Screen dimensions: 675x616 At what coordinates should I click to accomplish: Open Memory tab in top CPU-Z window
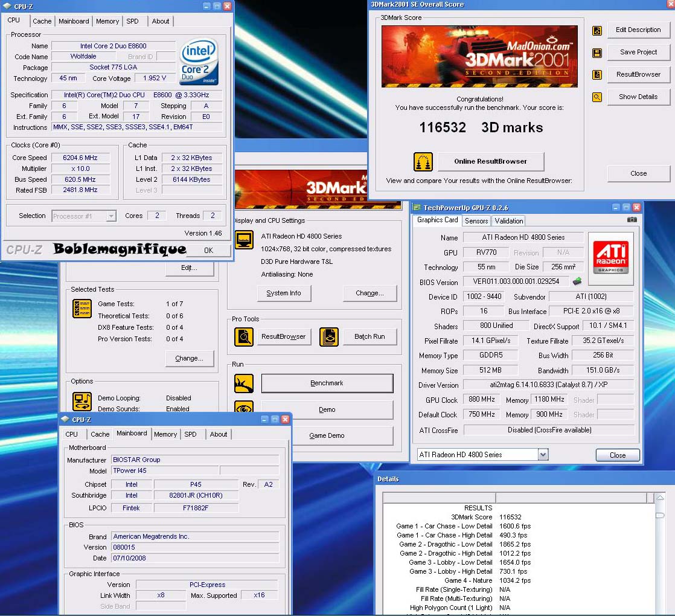(x=107, y=21)
